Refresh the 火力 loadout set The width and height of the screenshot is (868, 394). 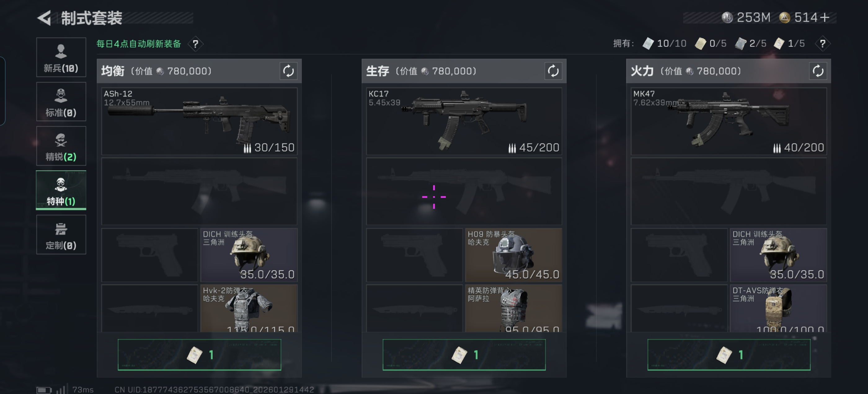[x=818, y=71]
